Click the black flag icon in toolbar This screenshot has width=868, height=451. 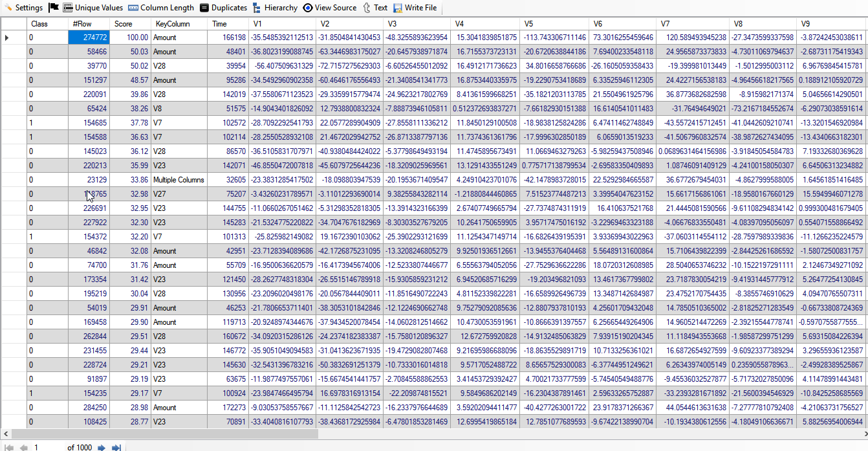pyautogui.click(x=54, y=8)
